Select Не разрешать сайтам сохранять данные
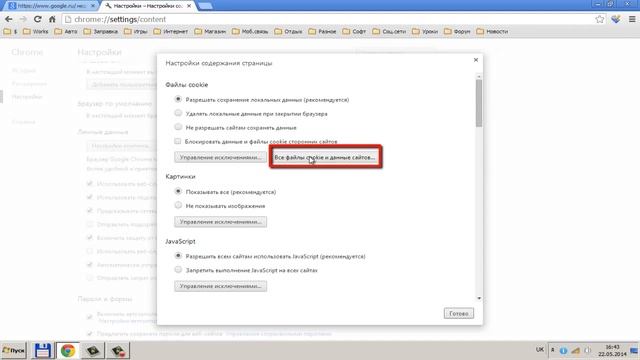This screenshot has width=640, height=360. (178, 127)
